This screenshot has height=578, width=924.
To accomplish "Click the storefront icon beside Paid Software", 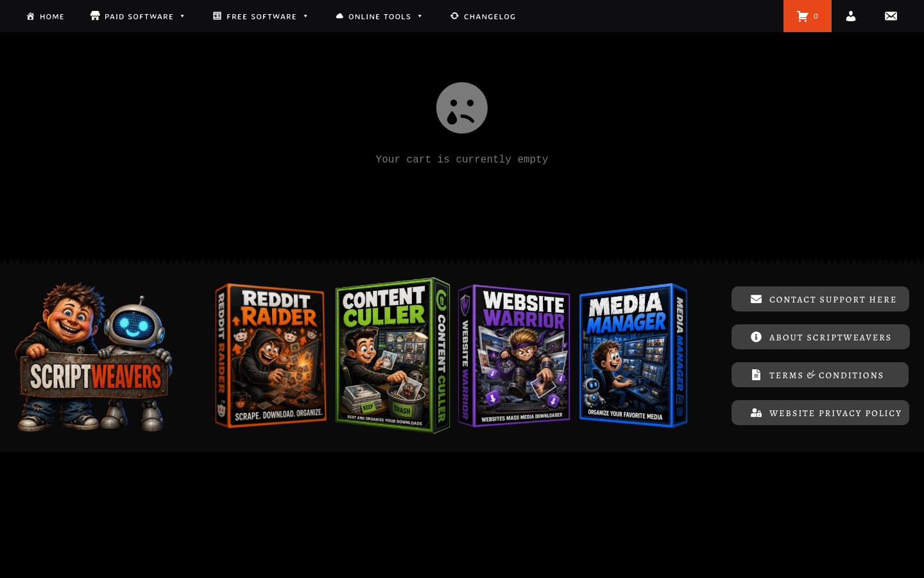I will coord(95,15).
